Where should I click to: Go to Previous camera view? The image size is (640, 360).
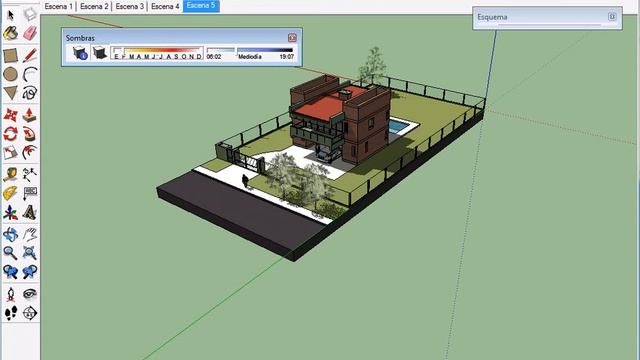coord(11,272)
